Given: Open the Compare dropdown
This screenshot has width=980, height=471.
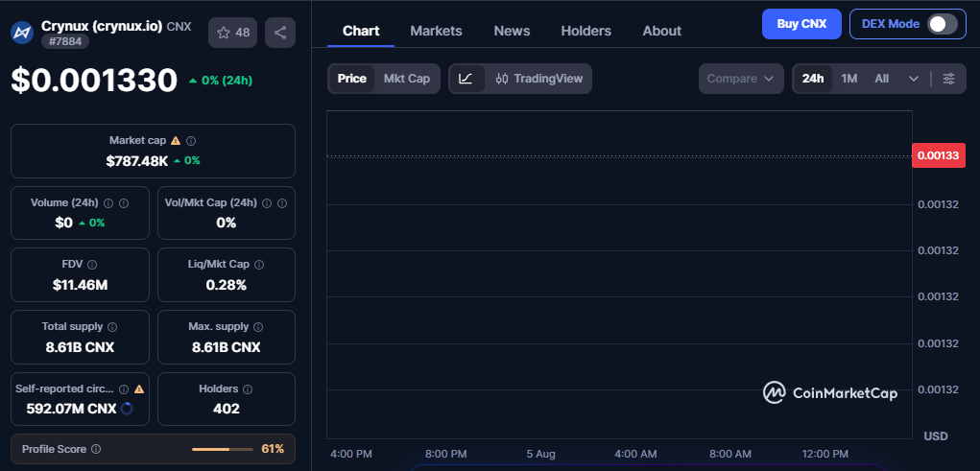Looking at the screenshot, I should [741, 79].
